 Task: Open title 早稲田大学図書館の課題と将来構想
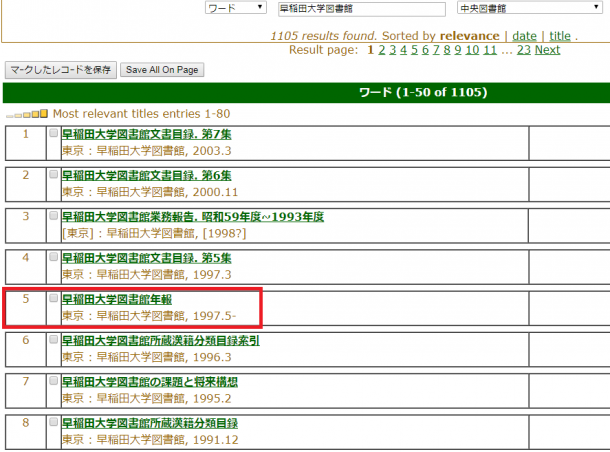click(150, 382)
